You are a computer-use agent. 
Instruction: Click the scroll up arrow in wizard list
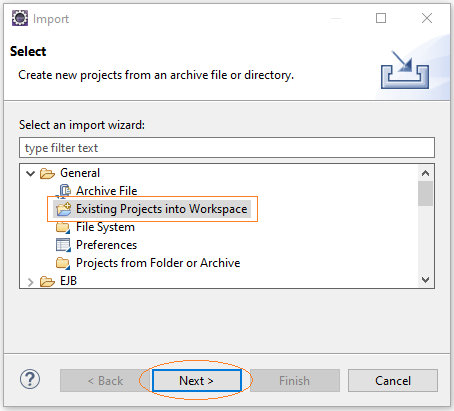pyautogui.click(x=425, y=173)
